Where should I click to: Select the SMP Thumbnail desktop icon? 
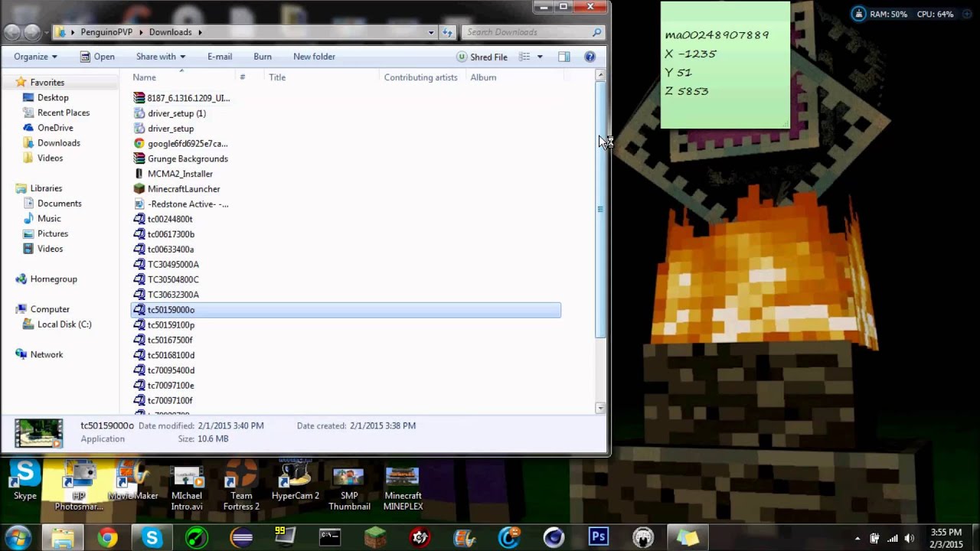pos(349,488)
